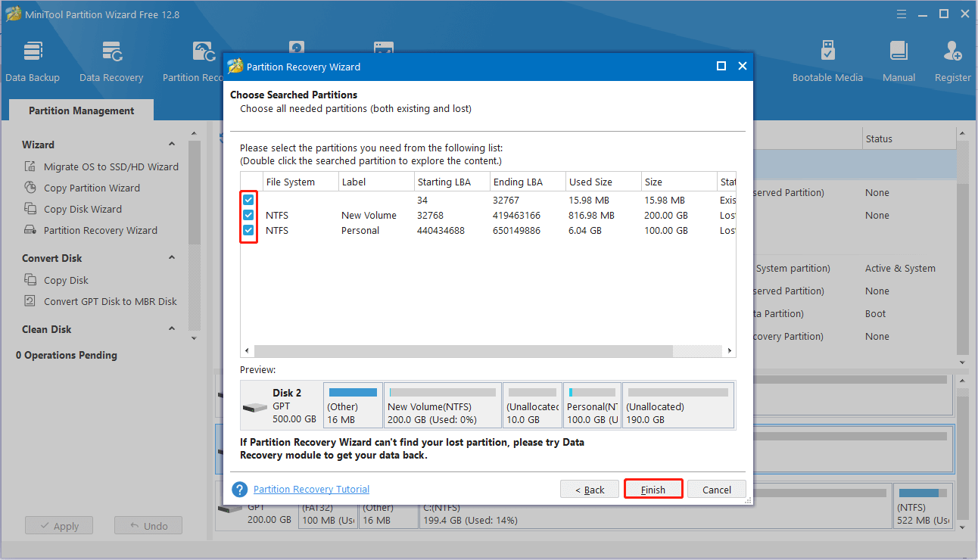The image size is (978, 560).
Task: Switch to the Partition Management tab
Action: tap(79, 110)
